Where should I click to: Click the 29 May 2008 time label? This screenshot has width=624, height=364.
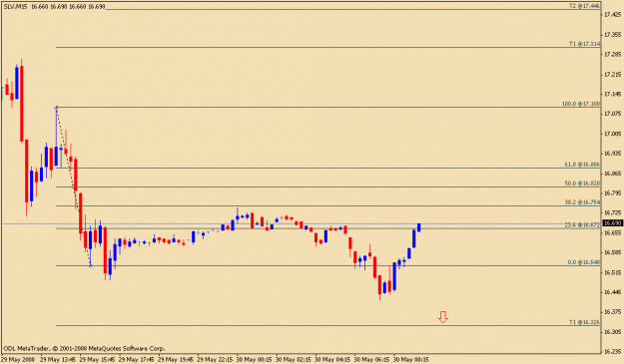(18, 360)
